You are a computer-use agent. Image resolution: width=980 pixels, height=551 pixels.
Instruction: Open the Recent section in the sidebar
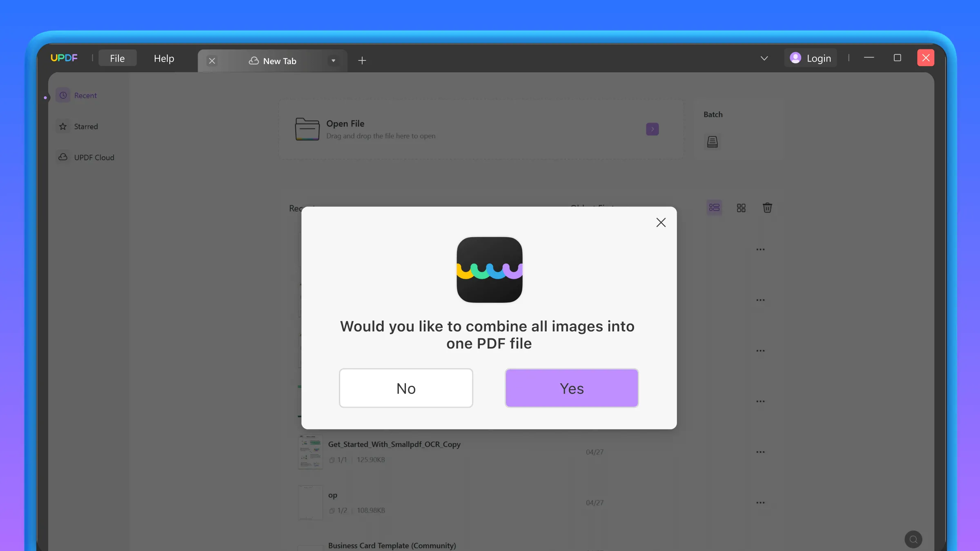click(x=86, y=95)
